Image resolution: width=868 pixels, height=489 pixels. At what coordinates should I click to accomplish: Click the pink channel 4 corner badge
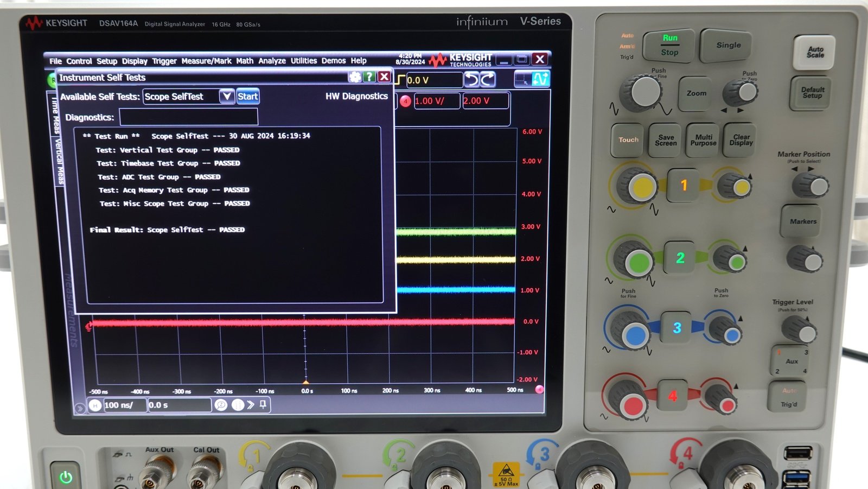point(539,389)
